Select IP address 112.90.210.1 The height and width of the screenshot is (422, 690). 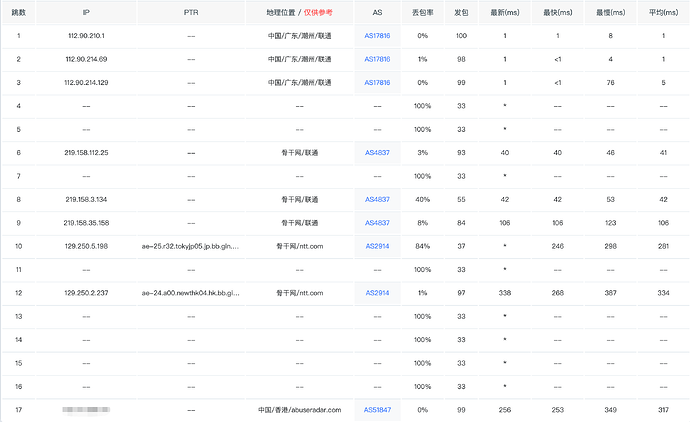click(86, 36)
